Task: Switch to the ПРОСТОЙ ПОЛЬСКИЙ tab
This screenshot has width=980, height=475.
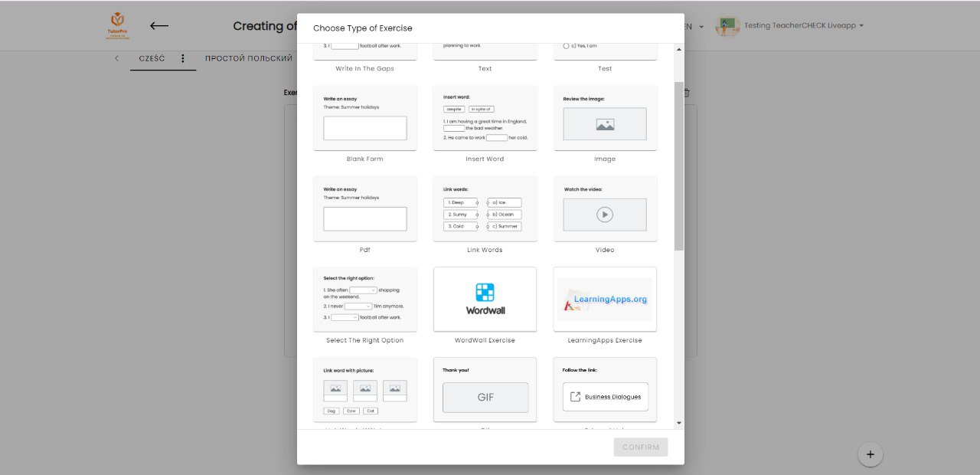Action: click(249, 58)
